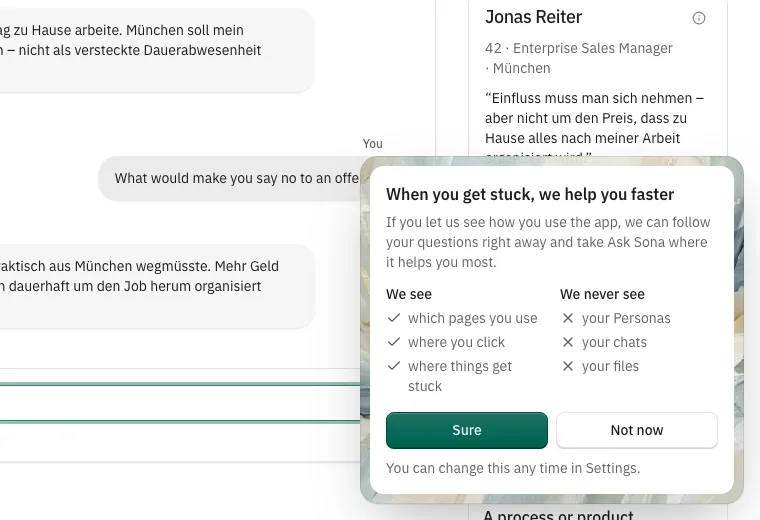Open the info icon beside Jonas Reiter
The width and height of the screenshot is (760, 520).
[x=698, y=18]
